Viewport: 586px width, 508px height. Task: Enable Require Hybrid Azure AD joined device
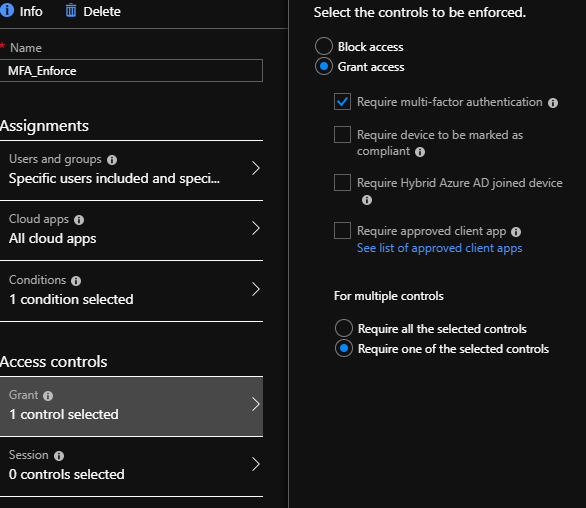pyautogui.click(x=342, y=183)
